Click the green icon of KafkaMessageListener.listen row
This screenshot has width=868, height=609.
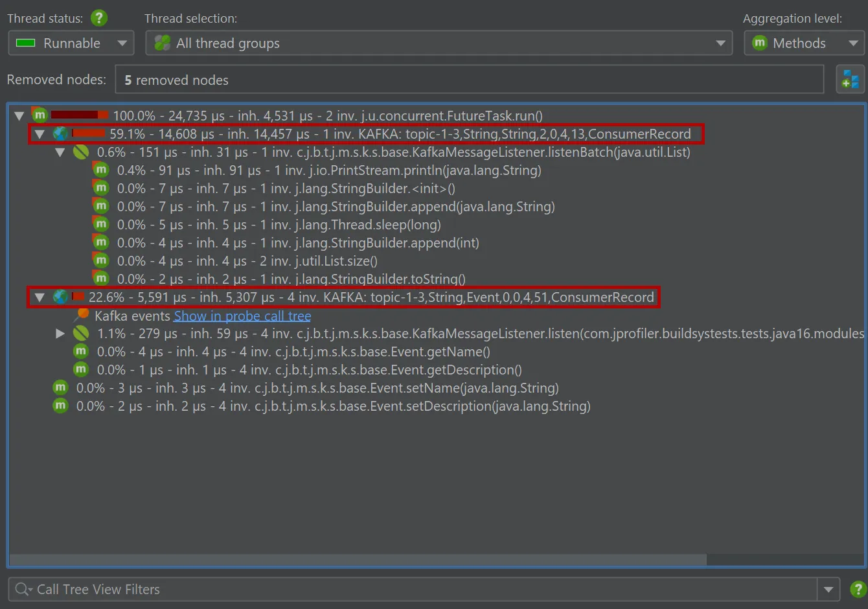tap(81, 333)
